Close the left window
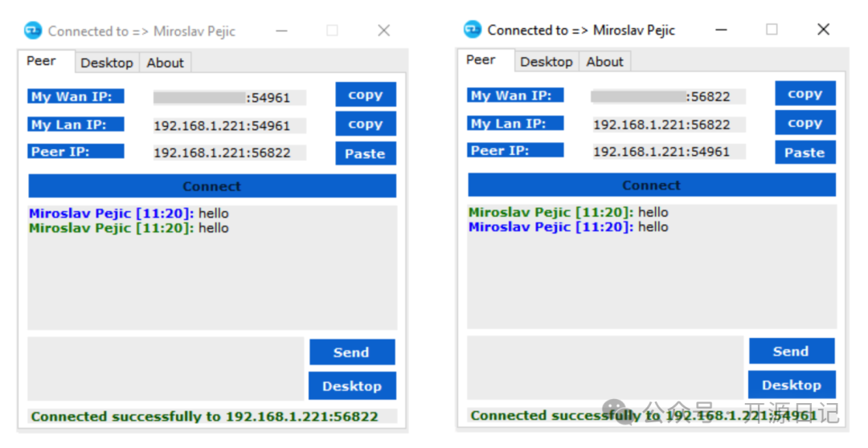The height and width of the screenshot is (448, 868). click(x=383, y=31)
